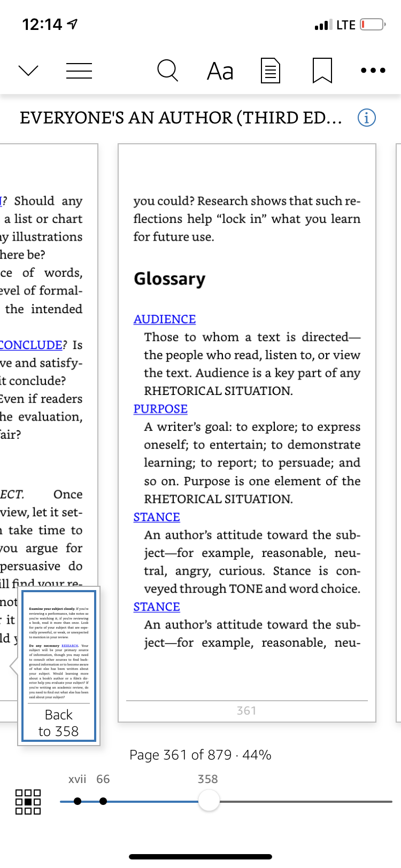Screen dimensions: 401x868
Task: Tap the first STANCE glossary link
Action: pyautogui.click(x=157, y=517)
